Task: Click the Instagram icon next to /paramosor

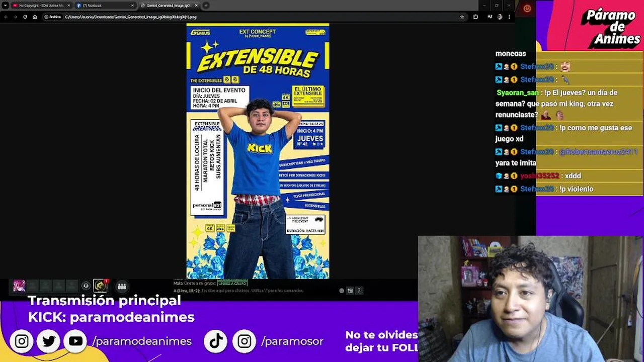Action: click(245, 341)
